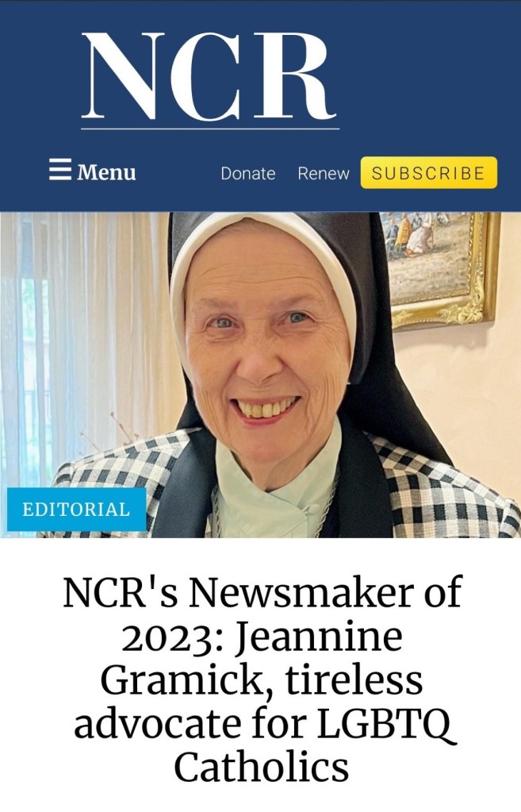Click "Jeannine" in the headline
The image size is (521, 812).
point(320,636)
